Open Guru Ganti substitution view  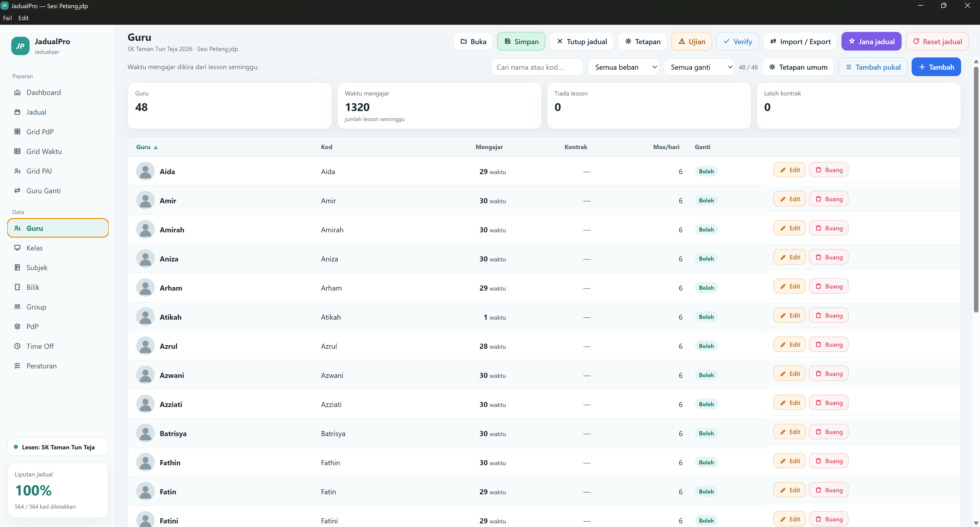pyautogui.click(x=58, y=191)
